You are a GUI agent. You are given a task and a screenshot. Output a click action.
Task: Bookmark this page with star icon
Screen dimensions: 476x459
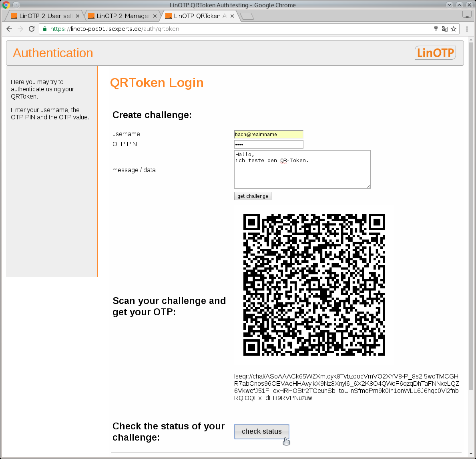[454, 29]
